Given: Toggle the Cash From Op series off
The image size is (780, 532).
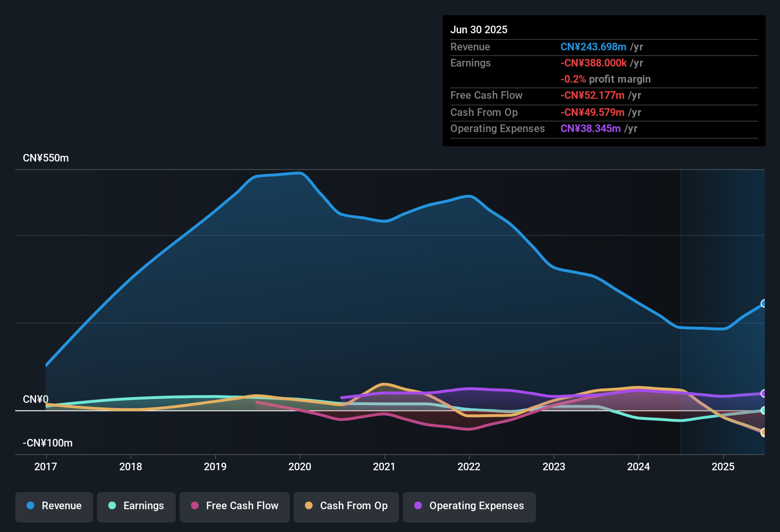Looking at the screenshot, I should (346, 506).
